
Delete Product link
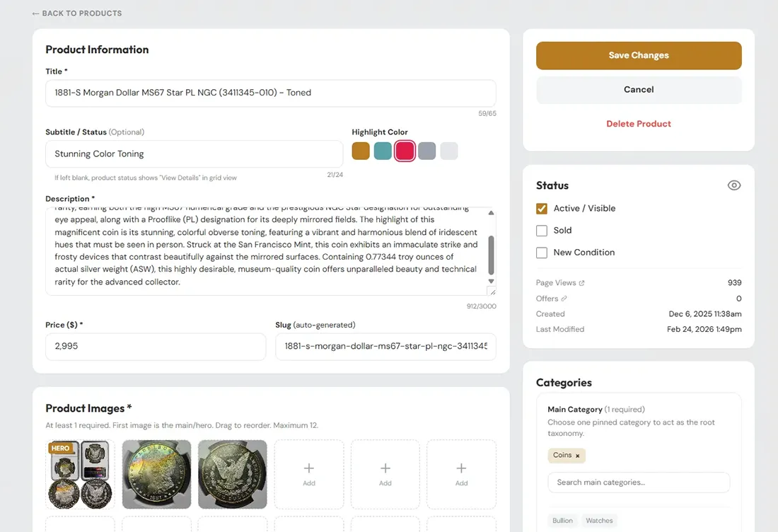click(x=639, y=124)
